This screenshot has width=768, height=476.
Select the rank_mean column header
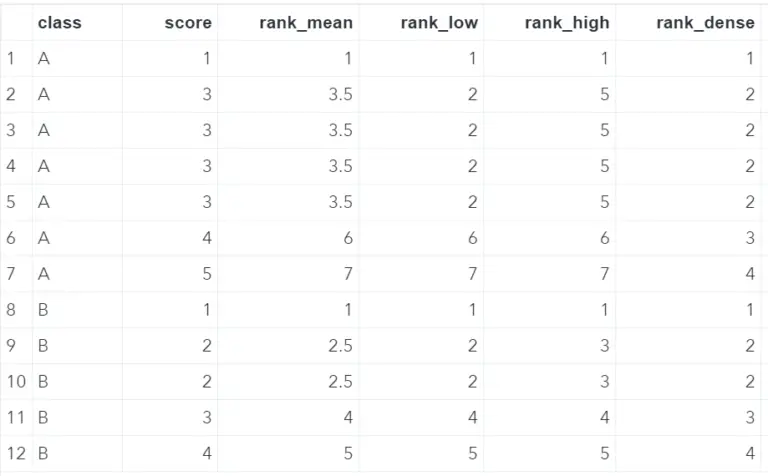point(306,23)
